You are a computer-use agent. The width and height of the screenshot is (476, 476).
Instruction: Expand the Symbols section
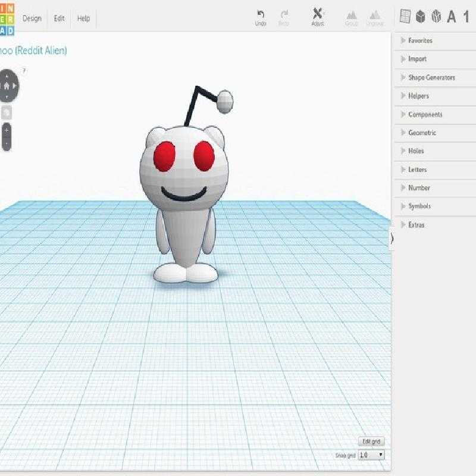click(x=436, y=206)
